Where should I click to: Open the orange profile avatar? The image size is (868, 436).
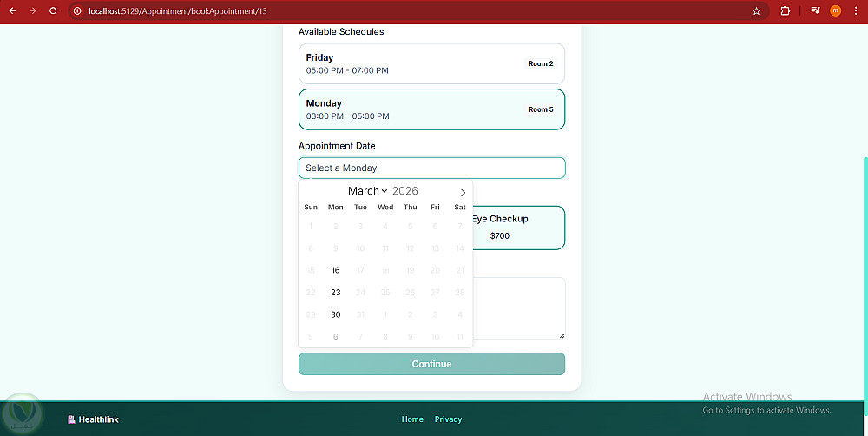835,10
